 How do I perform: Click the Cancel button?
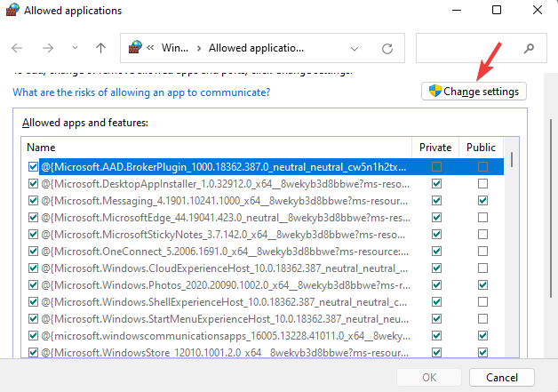pos(502,378)
